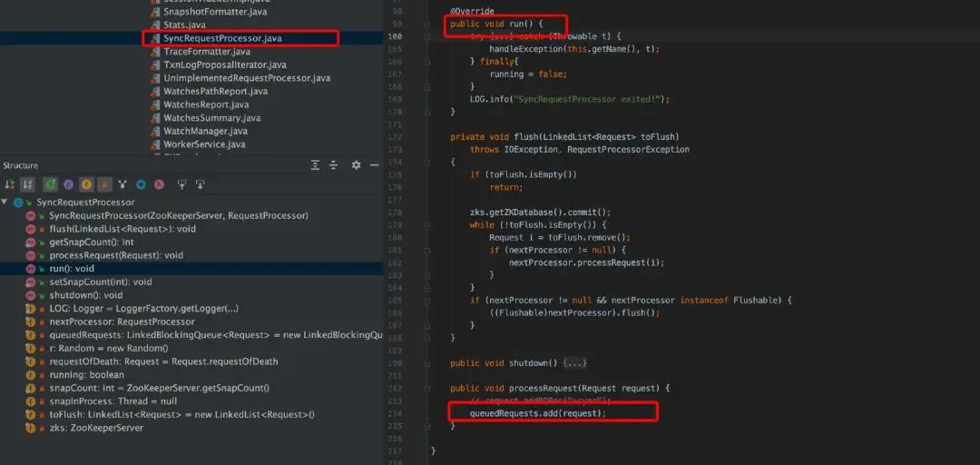The image size is (980, 465).
Task: Collapse run() method fold marker at line 99
Action: pyautogui.click(x=426, y=25)
